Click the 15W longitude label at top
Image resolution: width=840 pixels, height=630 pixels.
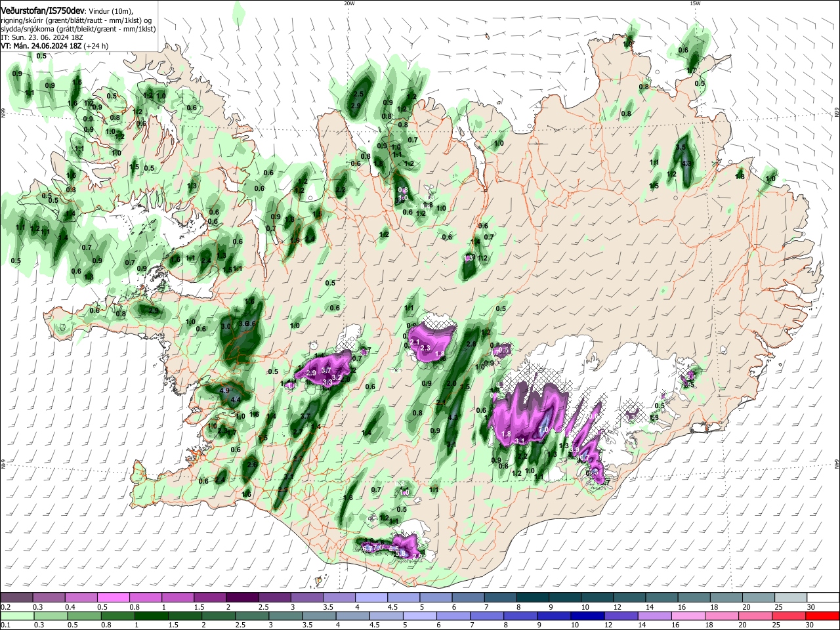pyautogui.click(x=695, y=3)
